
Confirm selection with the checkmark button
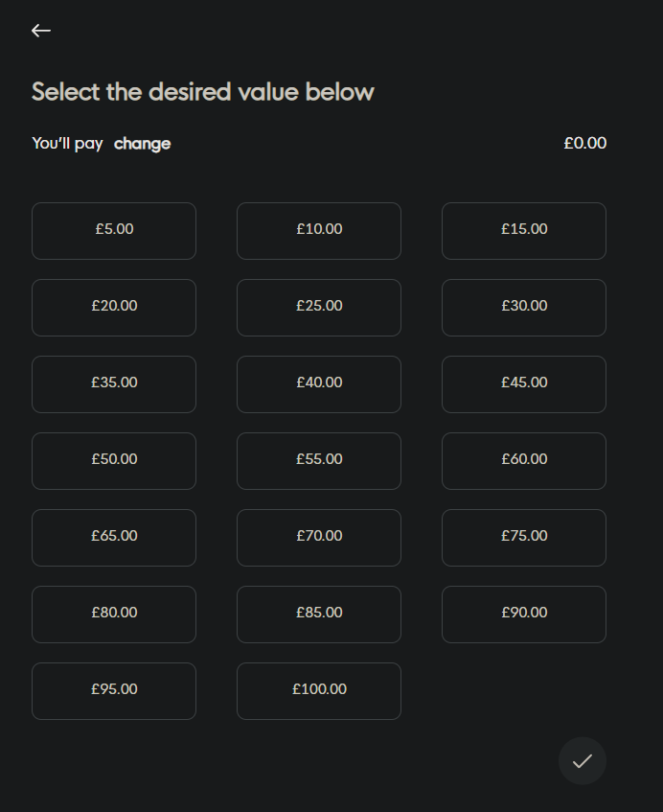582,761
